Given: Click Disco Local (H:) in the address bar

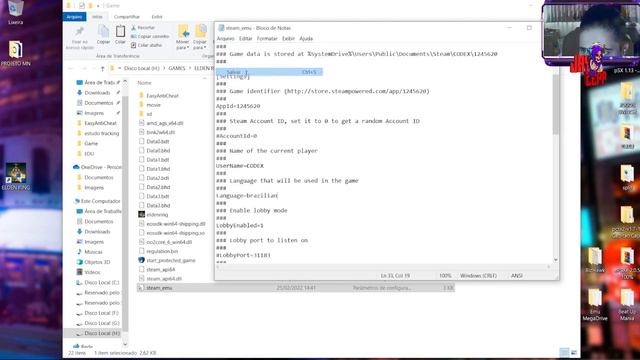Looking at the screenshot, I should (x=141, y=68).
